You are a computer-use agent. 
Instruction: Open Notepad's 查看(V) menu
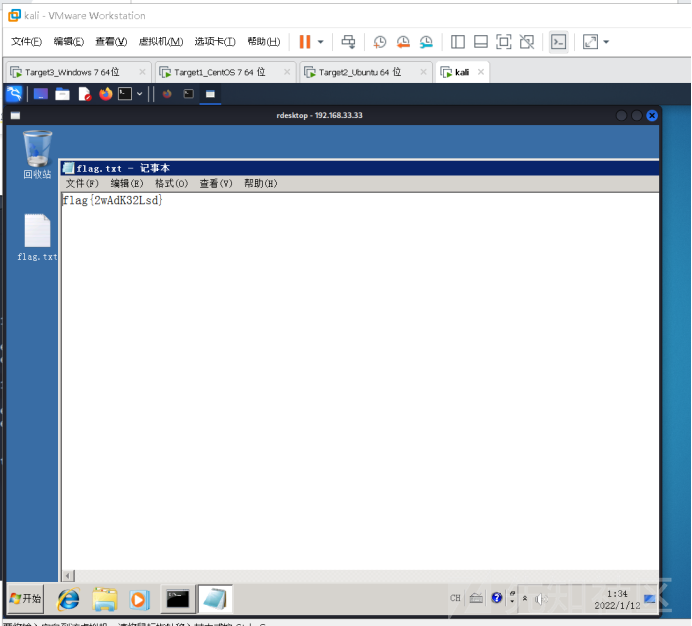click(x=216, y=183)
